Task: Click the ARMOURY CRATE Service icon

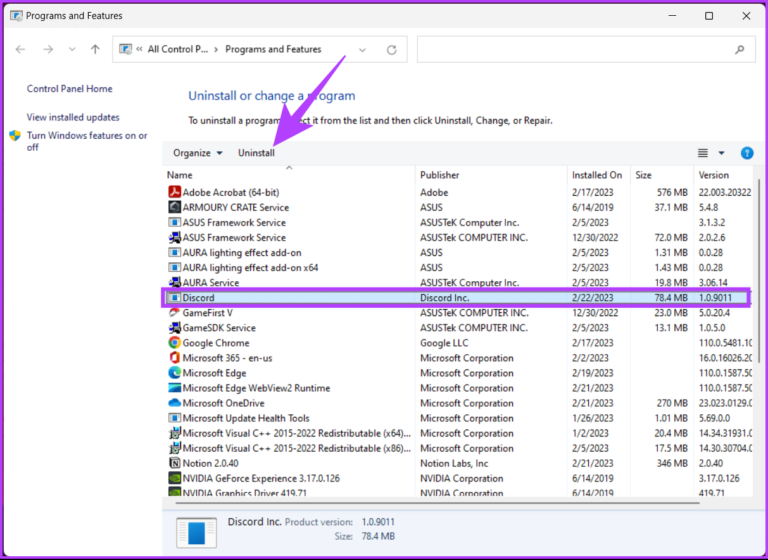Action: pyautogui.click(x=174, y=207)
